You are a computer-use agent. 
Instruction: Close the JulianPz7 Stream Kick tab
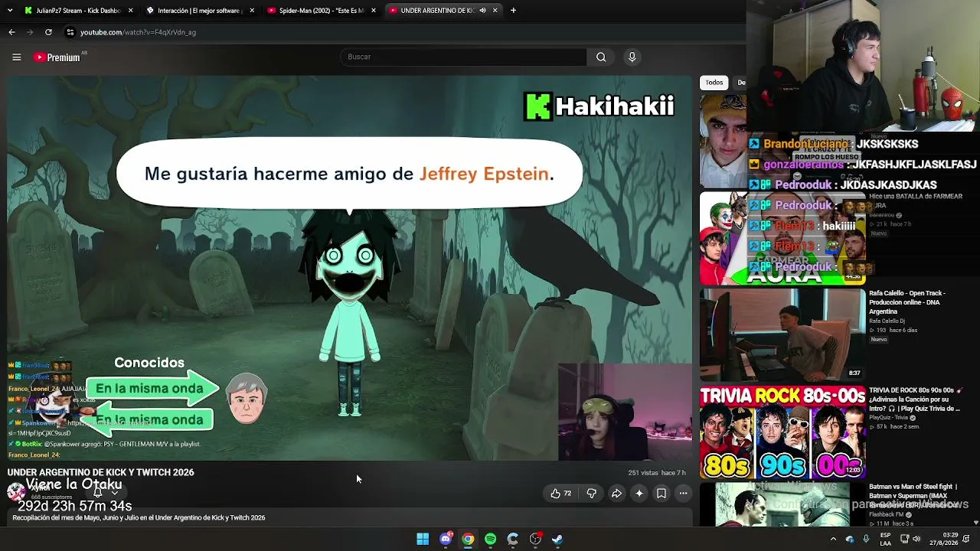(x=131, y=11)
